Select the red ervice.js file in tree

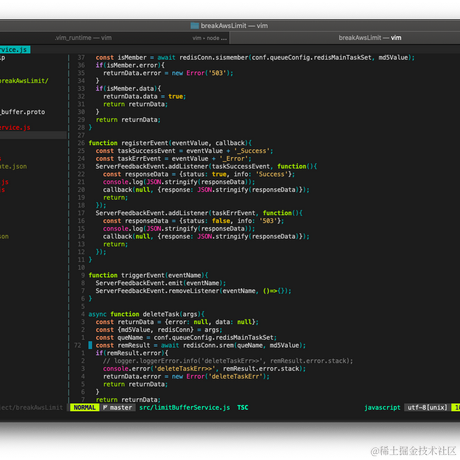pos(15,127)
